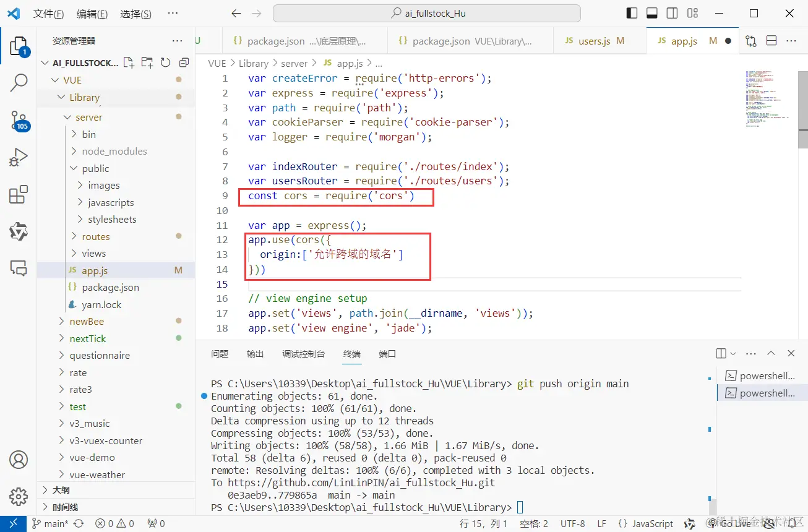Maximize the panel with the up chevron
This screenshot has width=808, height=532.
pos(771,353)
